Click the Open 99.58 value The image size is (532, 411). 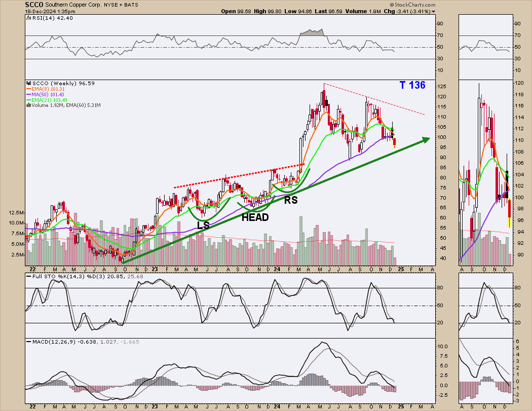pyautogui.click(x=236, y=11)
